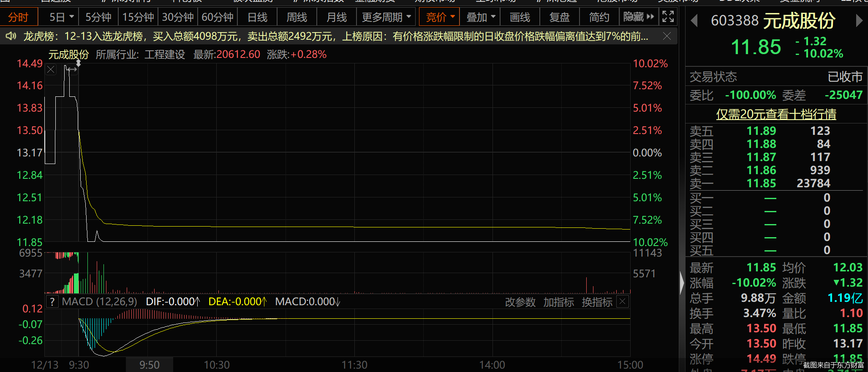The width and height of the screenshot is (868, 372).
Task: Switch to the 60分钟 chart tab
Action: point(217,17)
